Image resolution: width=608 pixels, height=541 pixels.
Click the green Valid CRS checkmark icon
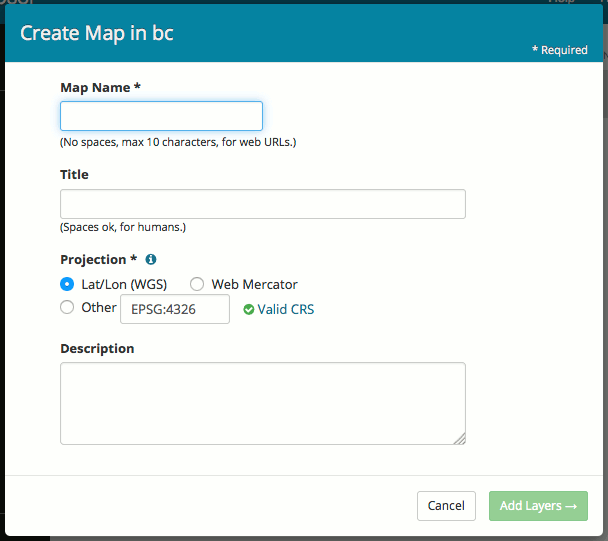tap(248, 309)
